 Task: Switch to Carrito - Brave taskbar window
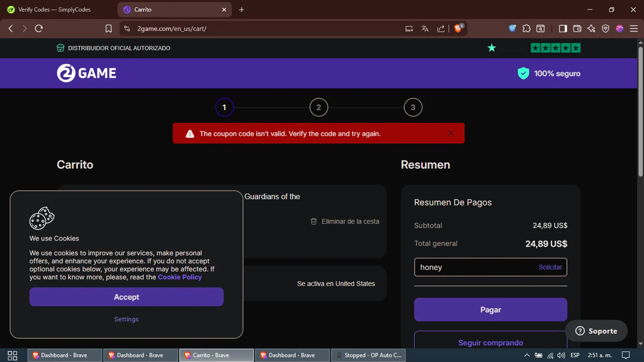pyautogui.click(x=216, y=355)
